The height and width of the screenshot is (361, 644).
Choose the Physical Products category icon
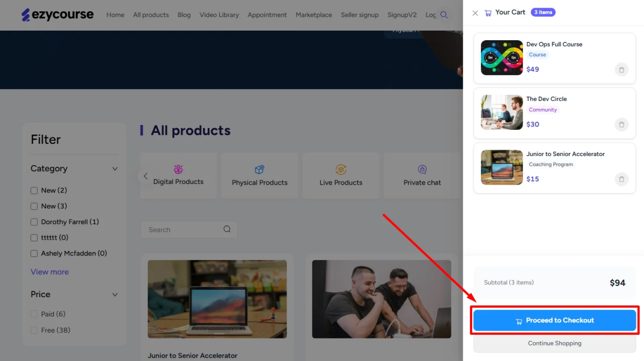(x=260, y=170)
